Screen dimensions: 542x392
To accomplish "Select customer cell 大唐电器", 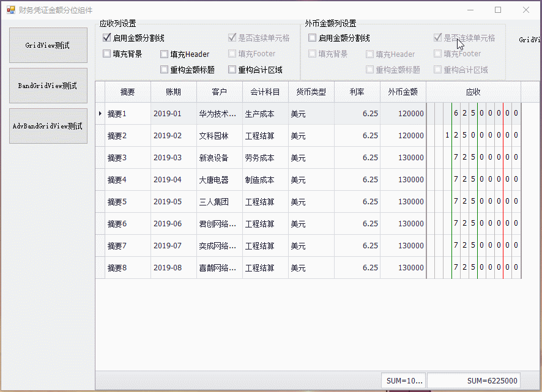I will pyautogui.click(x=220, y=180).
